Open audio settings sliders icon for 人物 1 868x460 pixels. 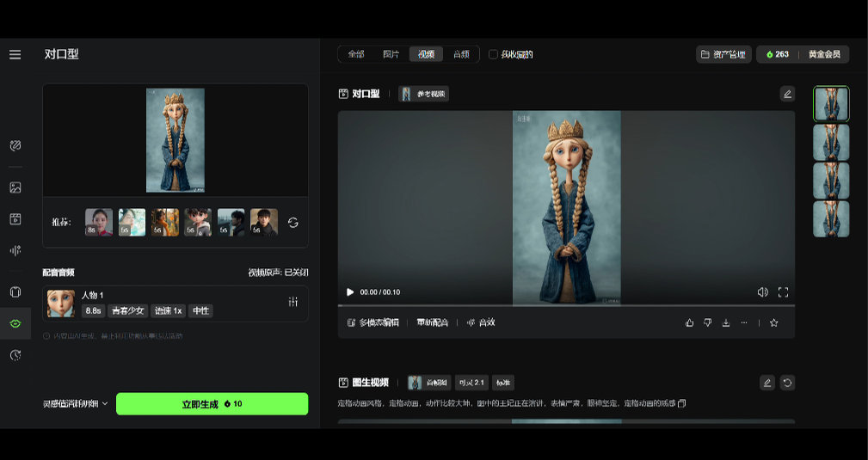[293, 302]
